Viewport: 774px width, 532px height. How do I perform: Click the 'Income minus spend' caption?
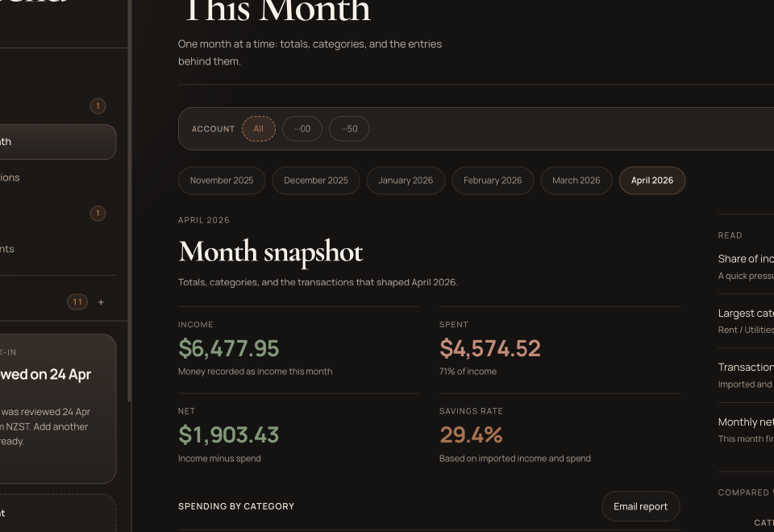[219, 459]
